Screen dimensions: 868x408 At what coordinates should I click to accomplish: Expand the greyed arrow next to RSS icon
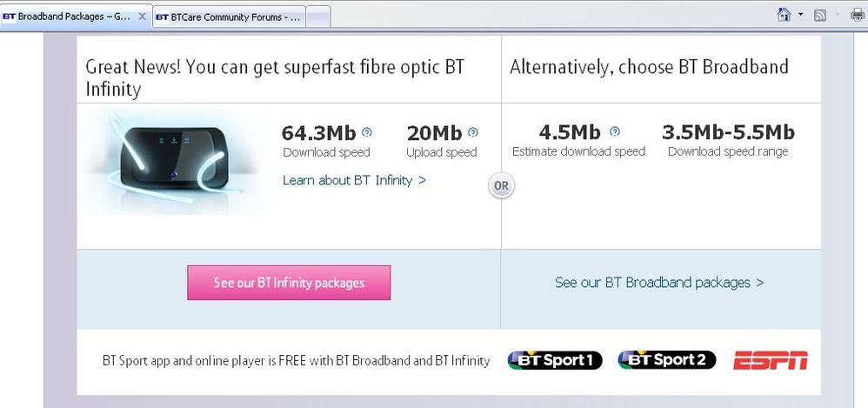(x=837, y=15)
